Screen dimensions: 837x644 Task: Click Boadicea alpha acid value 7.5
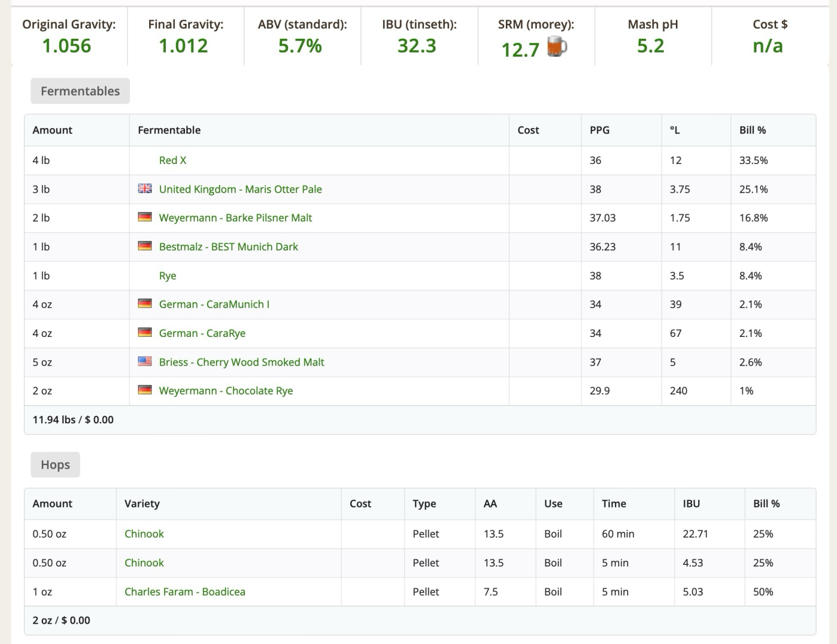[490, 592]
